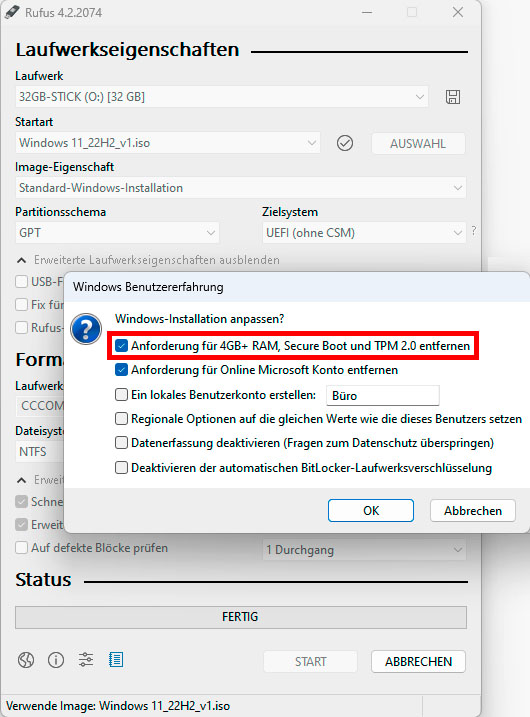Toggle the Fix für checkbox
The image size is (530, 717).
(x=21, y=305)
